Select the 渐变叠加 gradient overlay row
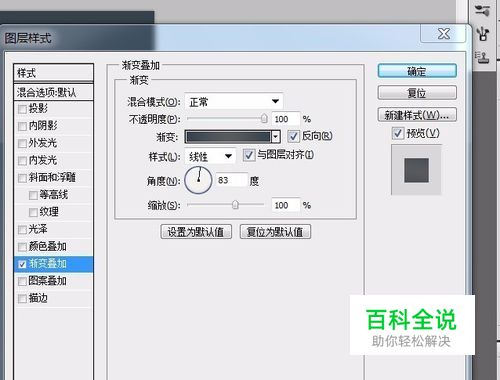Viewport: 500px width, 380px height. [x=53, y=264]
